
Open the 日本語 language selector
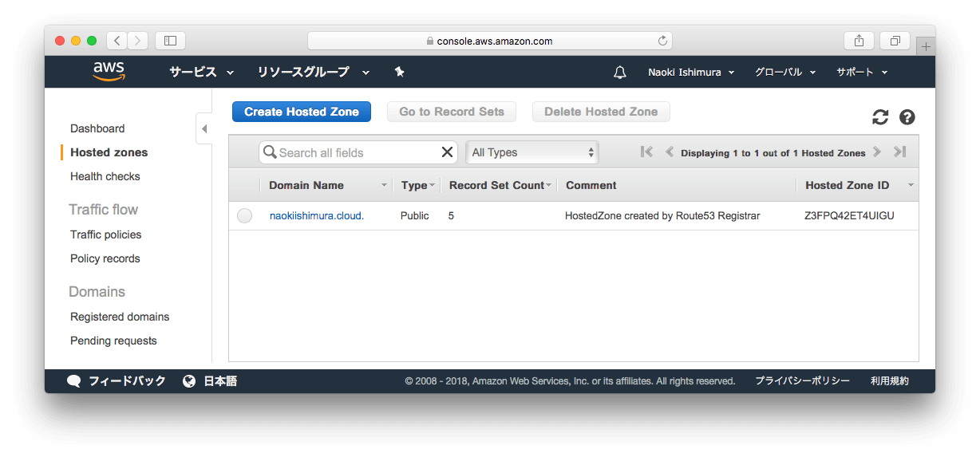coord(220,381)
